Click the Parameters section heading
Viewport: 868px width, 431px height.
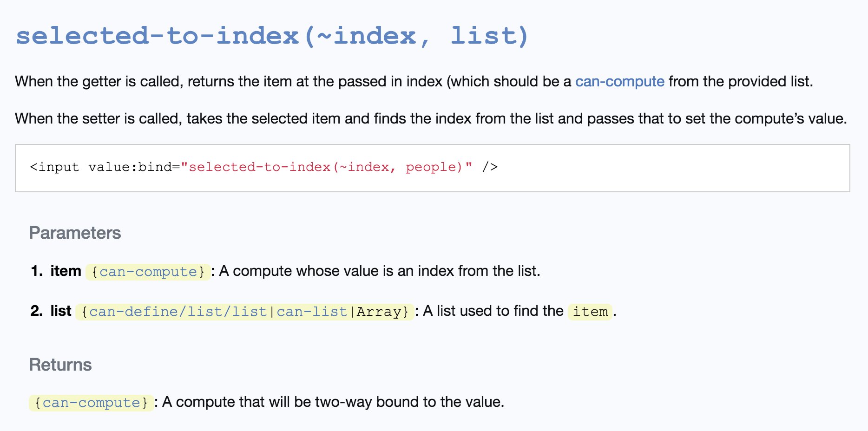coord(75,233)
